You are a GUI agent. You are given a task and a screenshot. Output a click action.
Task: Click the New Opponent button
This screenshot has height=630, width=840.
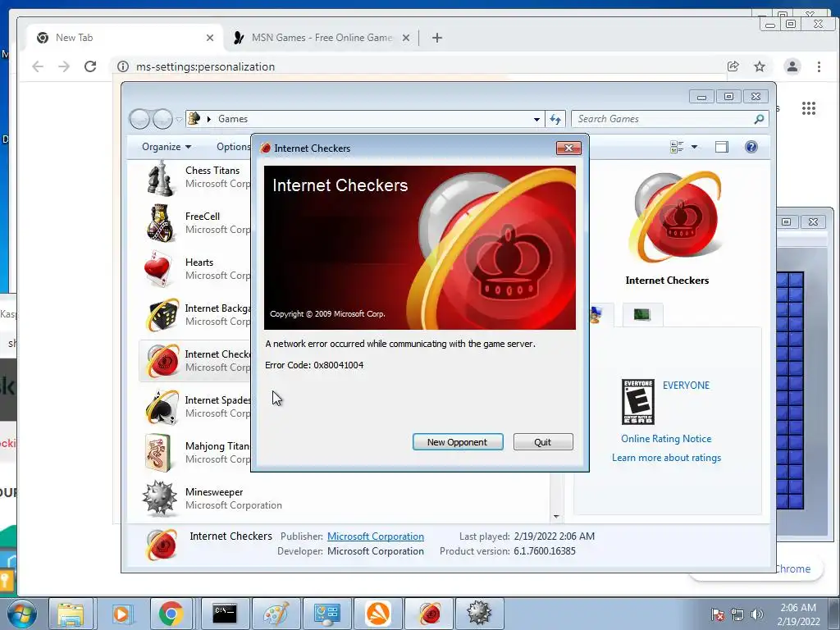(458, 442)
